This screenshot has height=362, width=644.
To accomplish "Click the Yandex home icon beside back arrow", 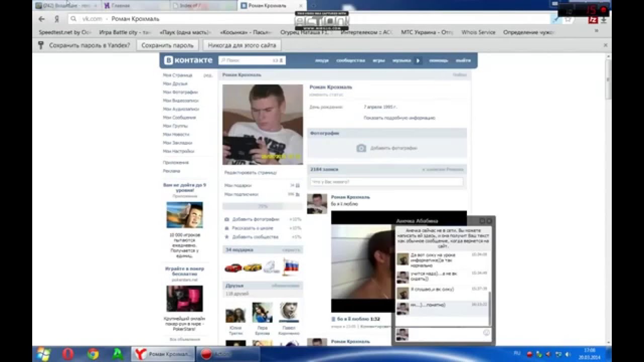I will click(x=57, y=19).
